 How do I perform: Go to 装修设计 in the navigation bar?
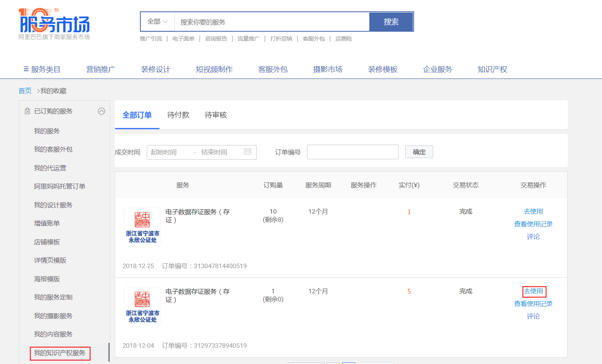[x=156, y=69]
